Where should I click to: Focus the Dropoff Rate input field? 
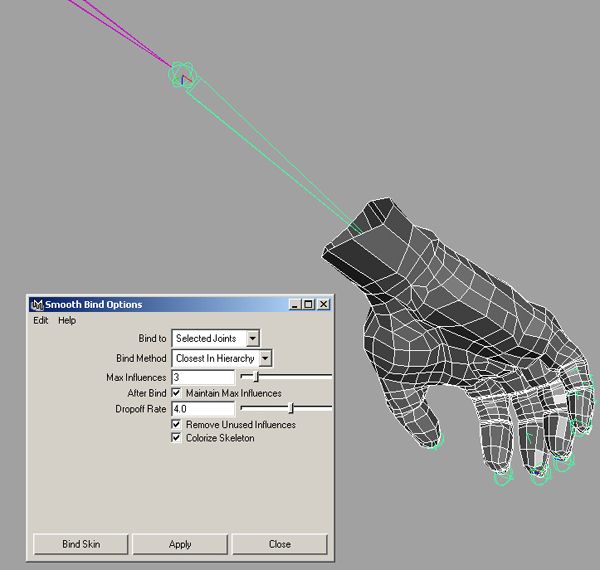point(203,409)
